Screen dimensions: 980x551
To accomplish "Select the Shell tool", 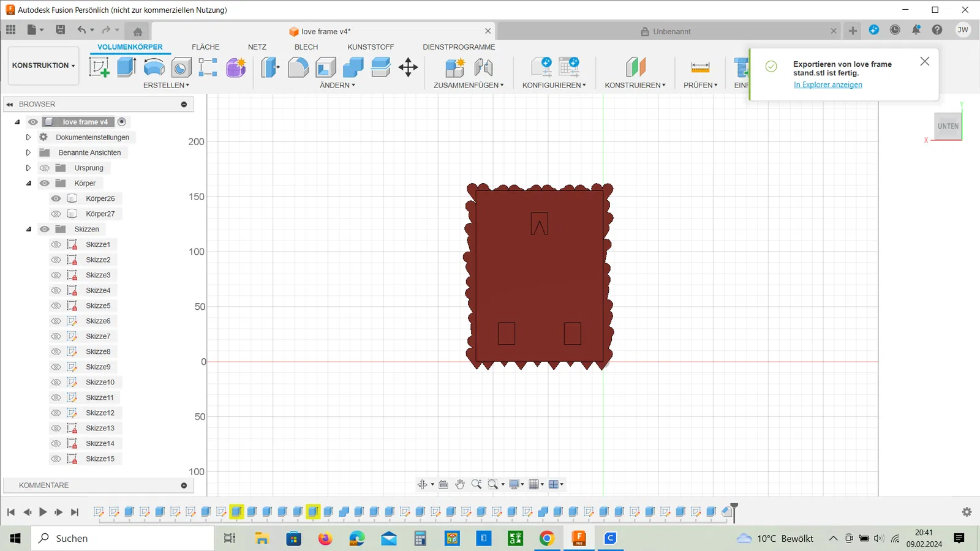I will (326, 67).
